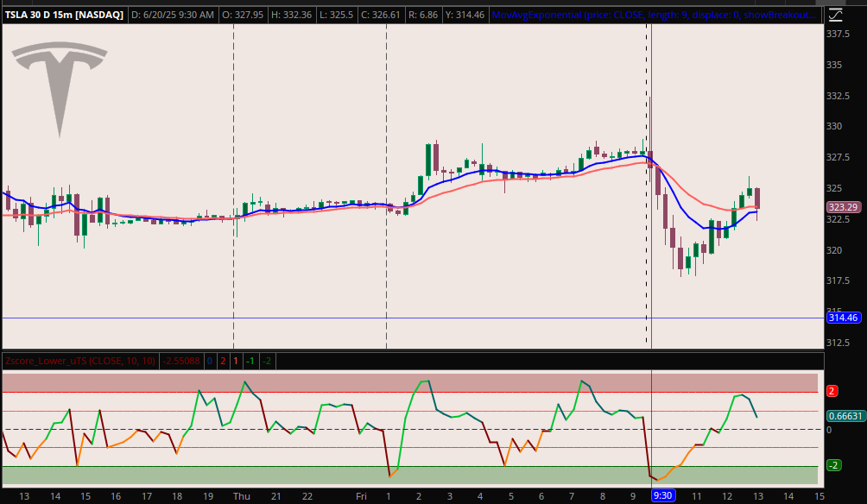This screenshot has height=504, width=867.
Task: Click the Y: 314.46 cursor readout
Action: [465, 15]
